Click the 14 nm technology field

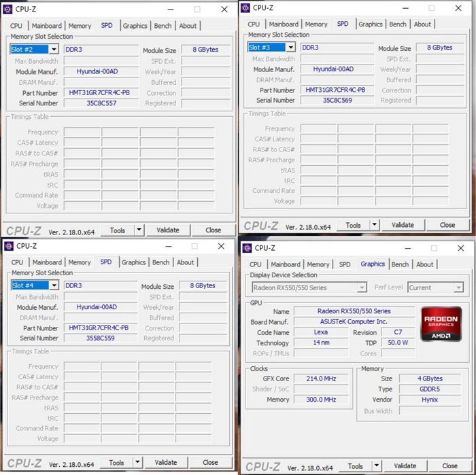coord(321,342)
